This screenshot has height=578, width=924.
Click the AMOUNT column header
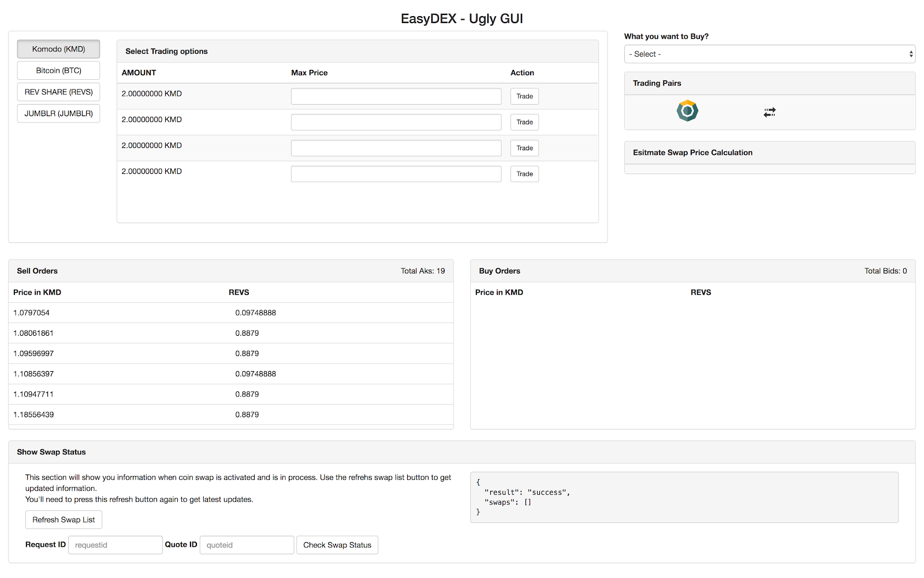click(139, 73)
